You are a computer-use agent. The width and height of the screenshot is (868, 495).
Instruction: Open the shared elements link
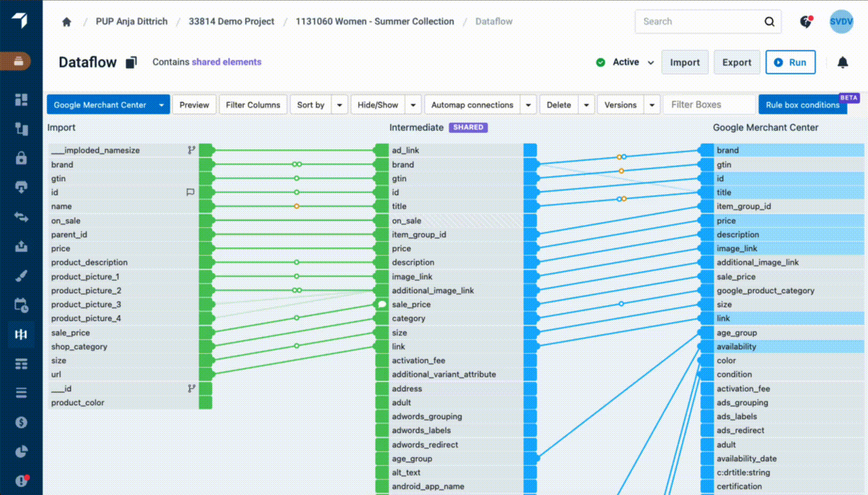point(227,62)
